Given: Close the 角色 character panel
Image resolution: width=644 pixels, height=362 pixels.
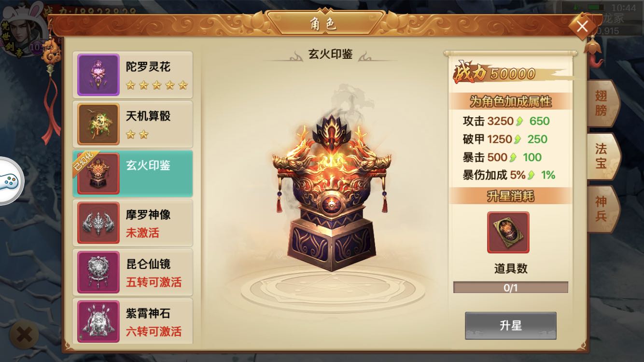Looking at the screenshot, I should pos(582,27).
